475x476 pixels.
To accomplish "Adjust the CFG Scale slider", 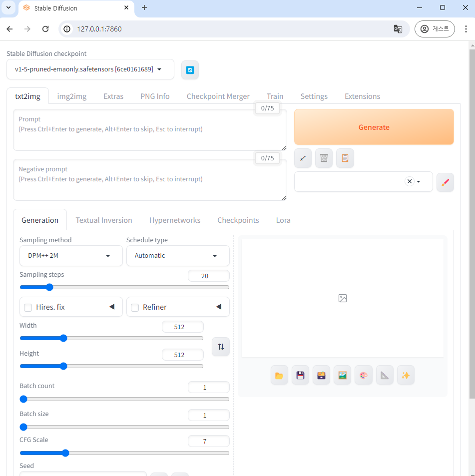I will click(124, 453).
